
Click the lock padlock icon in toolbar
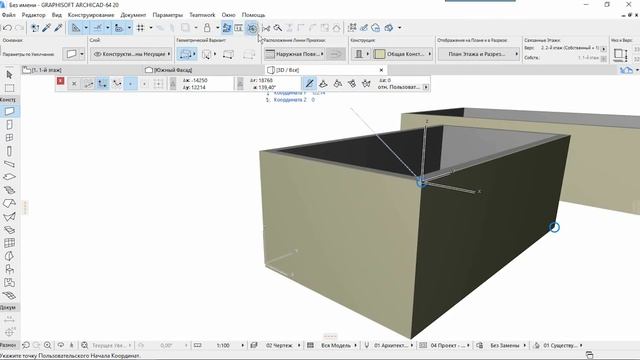pos(207,28)
